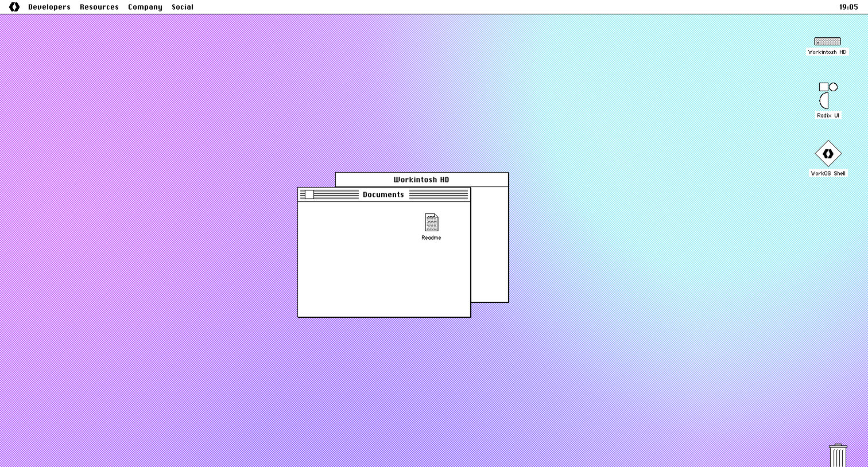Bring the Workintosh HD window forward
This screenshot has width=868, height=467.
[x=422, y=180]
